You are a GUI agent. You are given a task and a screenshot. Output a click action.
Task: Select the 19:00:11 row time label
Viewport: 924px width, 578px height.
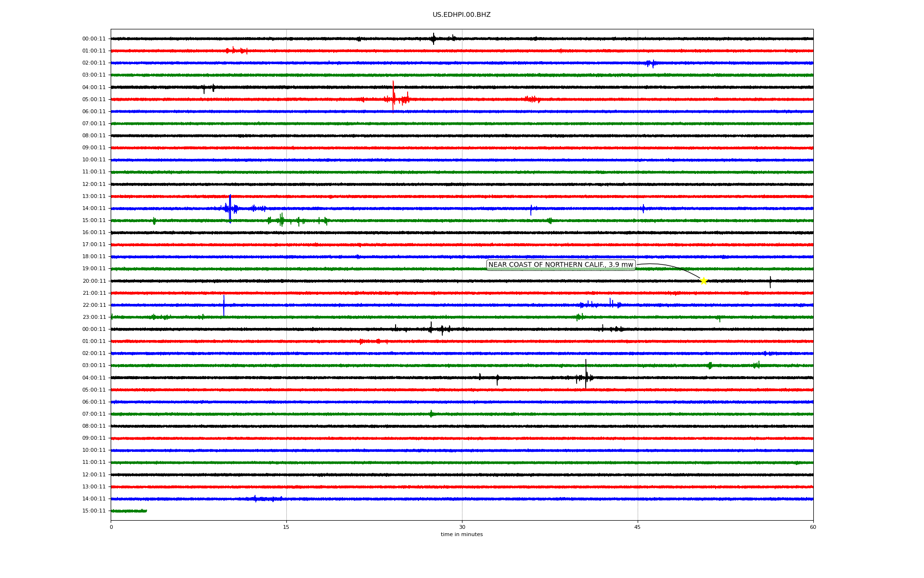click(94, 269)
